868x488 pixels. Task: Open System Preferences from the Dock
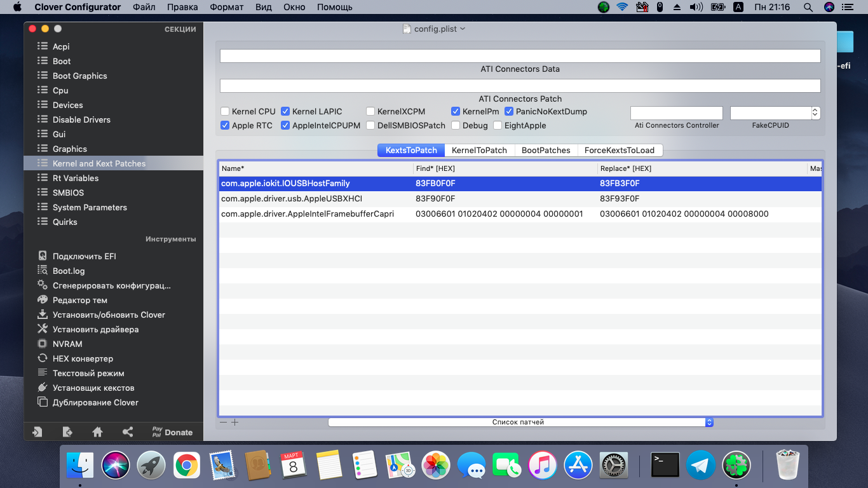614,465
